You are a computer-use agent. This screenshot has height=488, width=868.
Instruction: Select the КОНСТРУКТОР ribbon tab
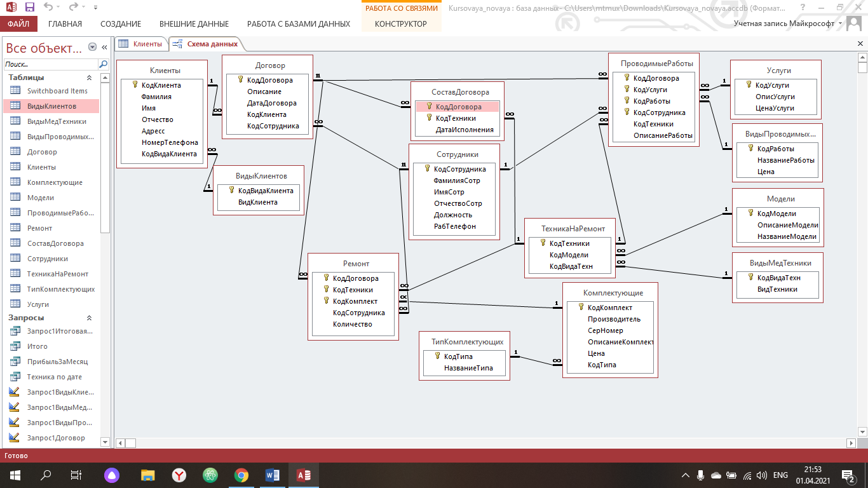click(401, 24)
